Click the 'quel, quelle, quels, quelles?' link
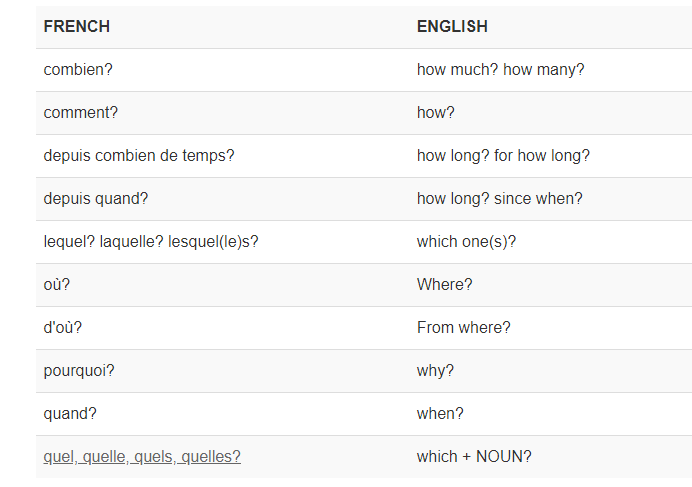Image resolution: width=692 pixels, height=487 pixels. point(142,457)
